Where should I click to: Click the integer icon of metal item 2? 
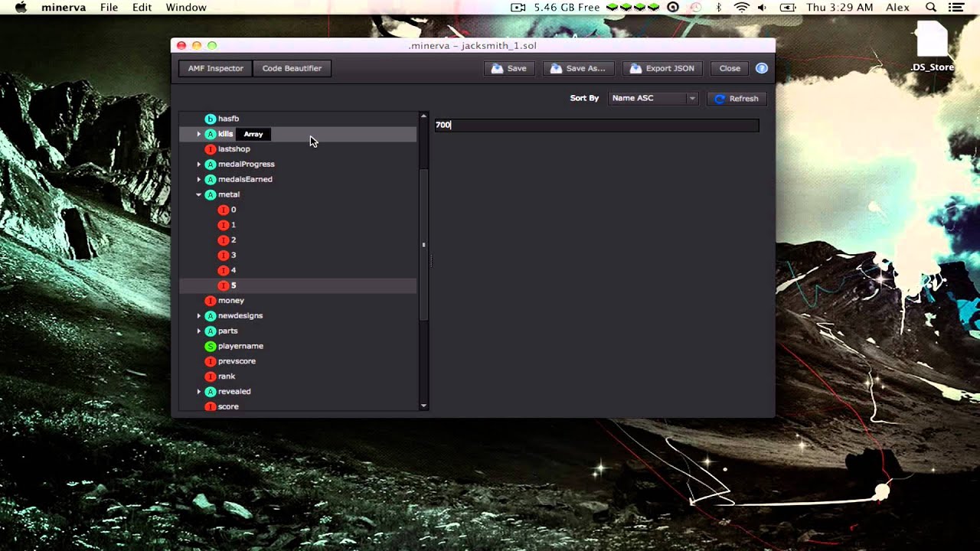[224, 240]
